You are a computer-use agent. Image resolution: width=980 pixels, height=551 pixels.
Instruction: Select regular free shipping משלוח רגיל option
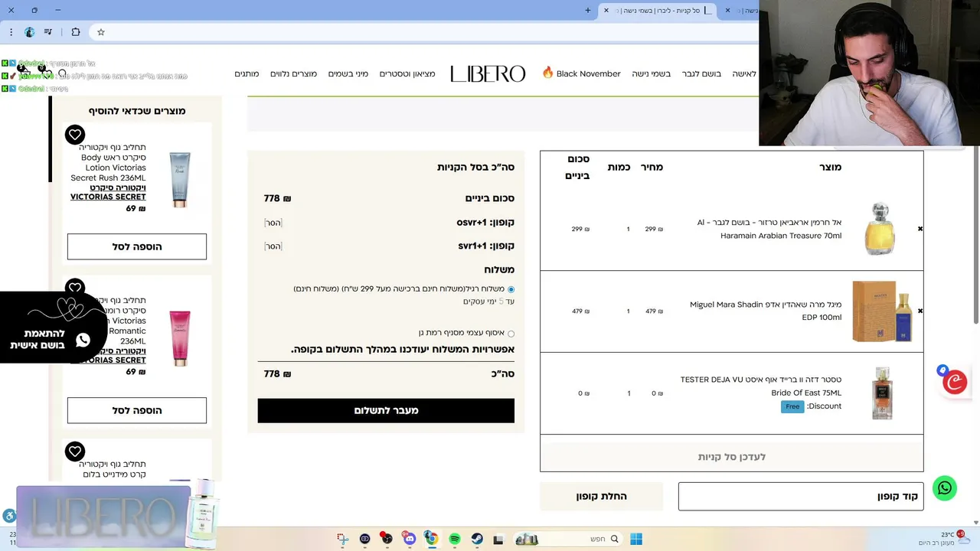(x=511, y=289)
